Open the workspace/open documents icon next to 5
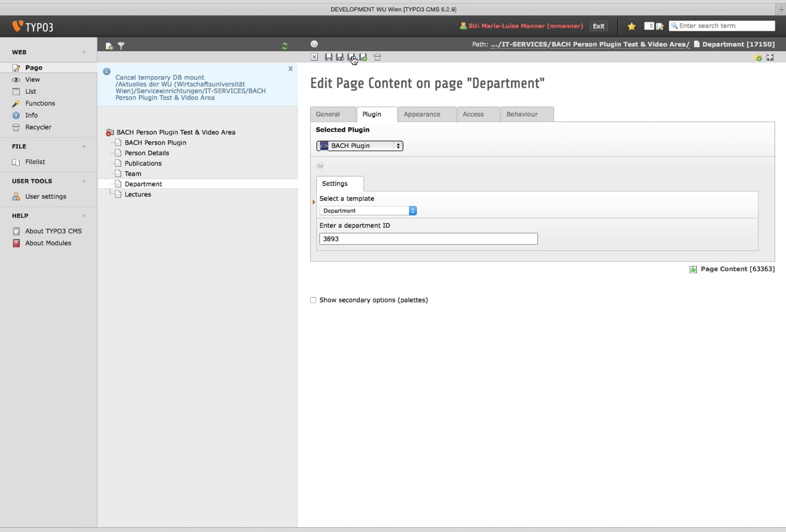Viewport: 786px width, 532px height. point(660,26)
